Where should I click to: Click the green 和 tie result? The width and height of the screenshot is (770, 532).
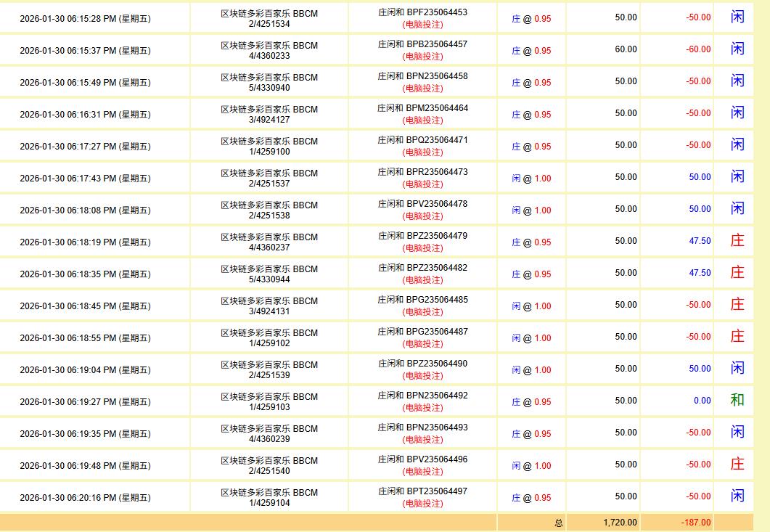[737, 400]
